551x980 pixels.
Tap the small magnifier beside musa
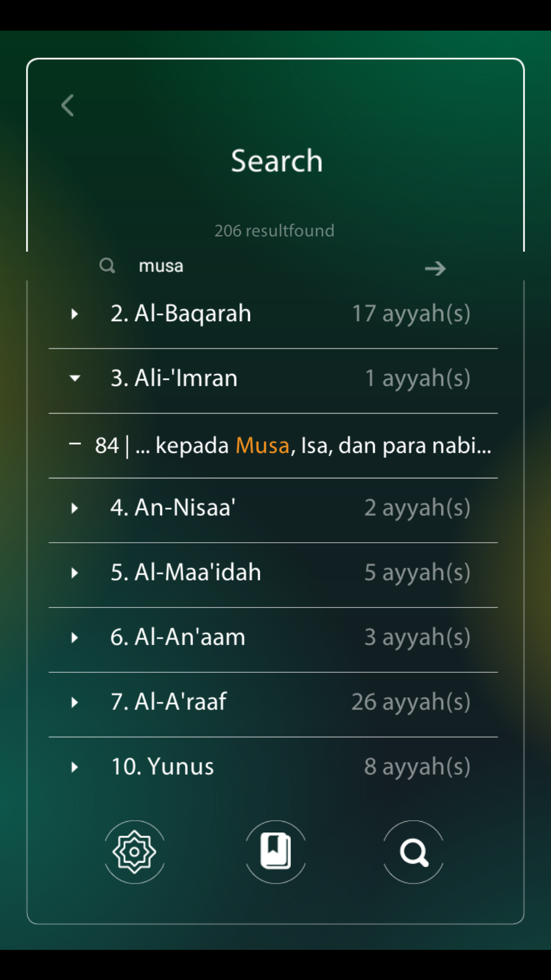tap(107, 265)
